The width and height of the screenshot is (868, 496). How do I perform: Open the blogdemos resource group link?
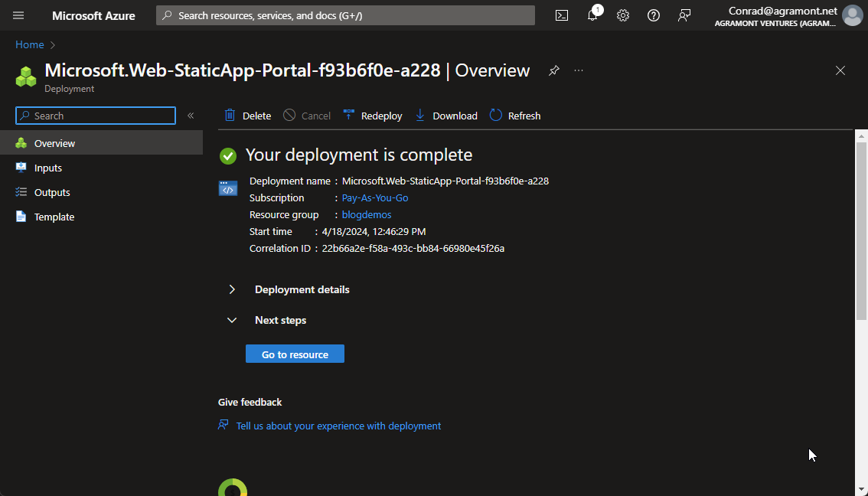tap(367, 215)
